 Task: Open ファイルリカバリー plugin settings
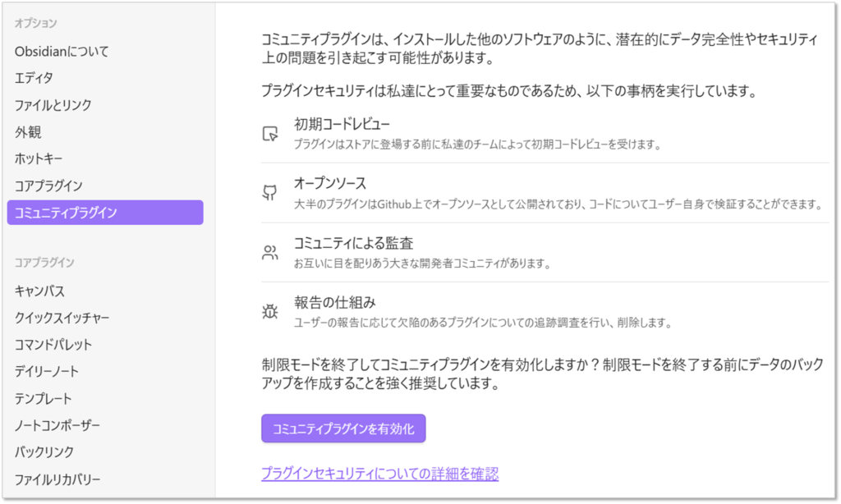tap(57, 479)
